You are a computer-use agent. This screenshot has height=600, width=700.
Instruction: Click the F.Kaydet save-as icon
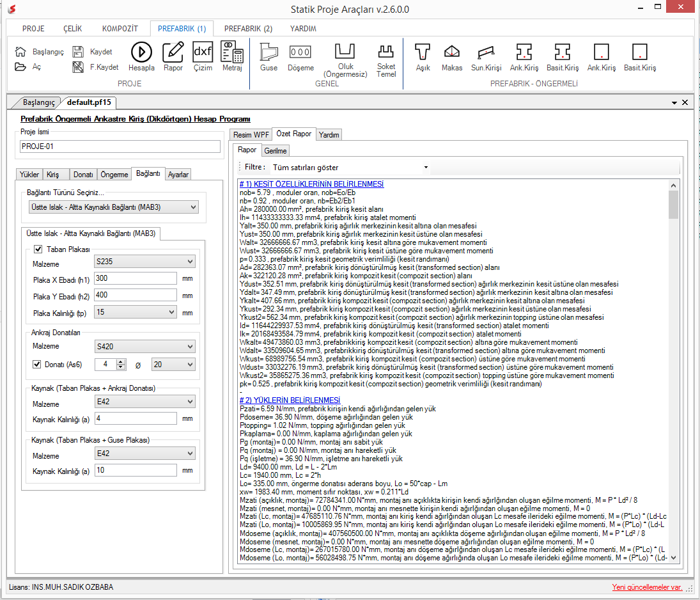click(x=78, y=67)
